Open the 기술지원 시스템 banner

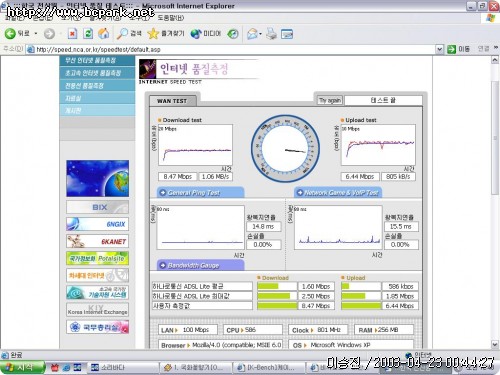click(x=97, y=293)
